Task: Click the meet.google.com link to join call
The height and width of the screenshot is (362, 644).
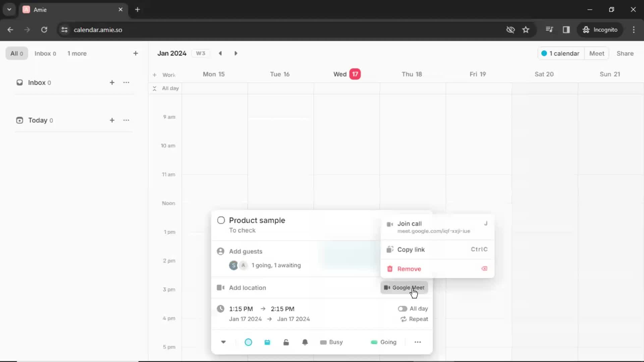Action: pyautogui.click(x=433, y=231)
